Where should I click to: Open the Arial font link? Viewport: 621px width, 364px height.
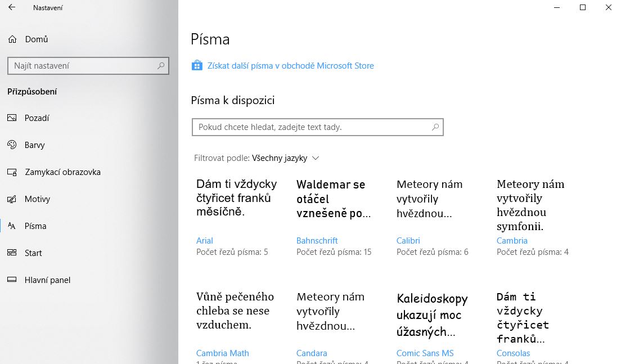(x=204, y=240)
